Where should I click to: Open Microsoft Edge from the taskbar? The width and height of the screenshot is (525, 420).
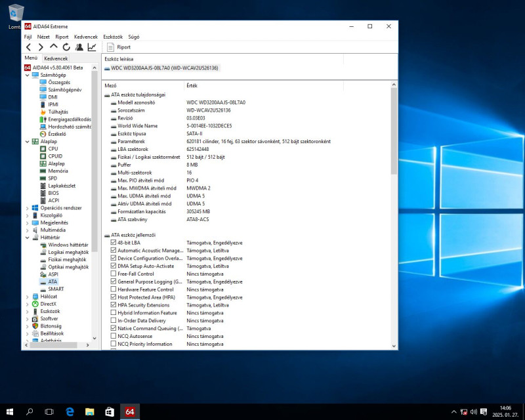(x=70, y=411)
